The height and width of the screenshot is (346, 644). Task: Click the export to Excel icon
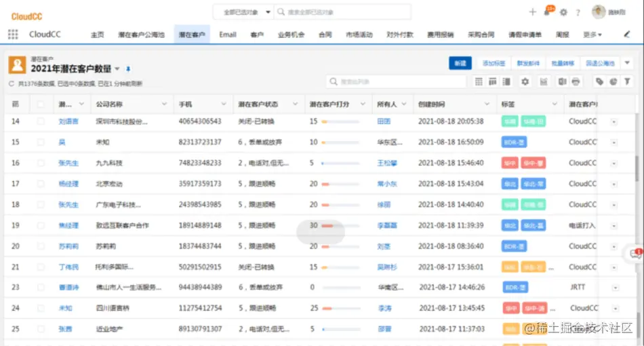562,82
